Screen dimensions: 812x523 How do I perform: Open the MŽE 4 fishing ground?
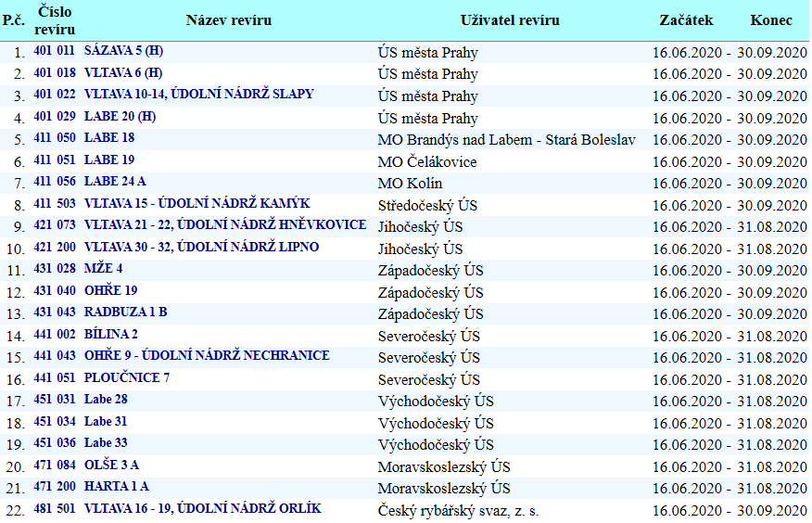[103, 268]
